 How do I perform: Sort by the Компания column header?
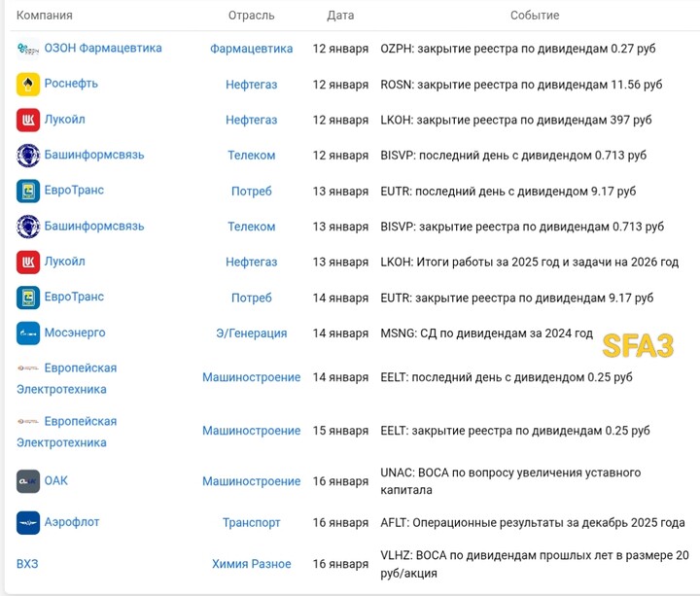[45, 16]
